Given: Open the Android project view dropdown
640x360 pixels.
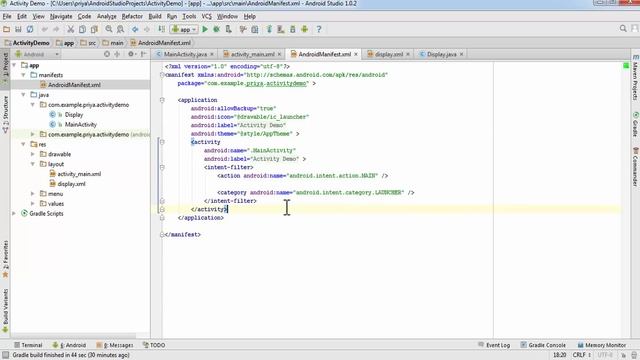Looking at the screenshot, I should click(x=37, y=54).
